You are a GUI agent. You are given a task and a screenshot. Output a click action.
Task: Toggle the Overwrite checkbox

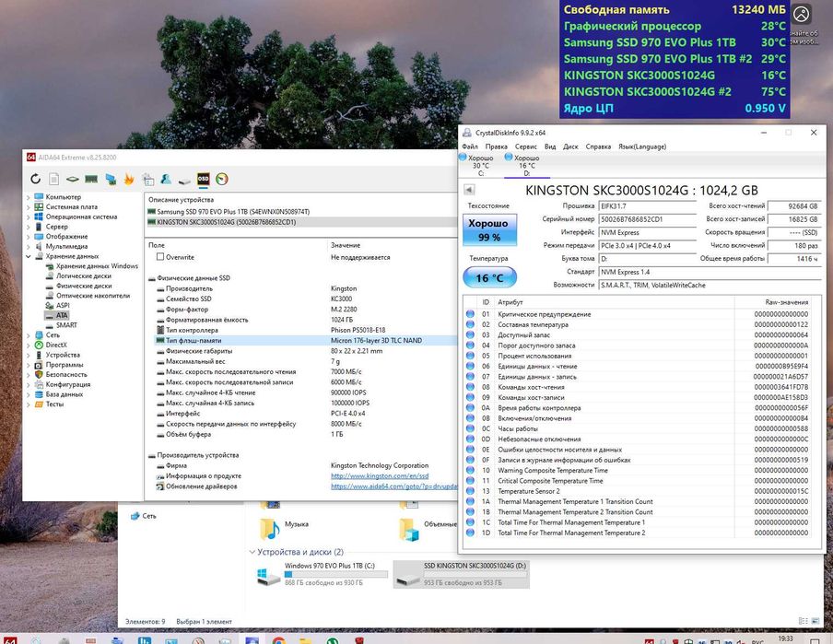pyautogui.click(x=160, y=257)
